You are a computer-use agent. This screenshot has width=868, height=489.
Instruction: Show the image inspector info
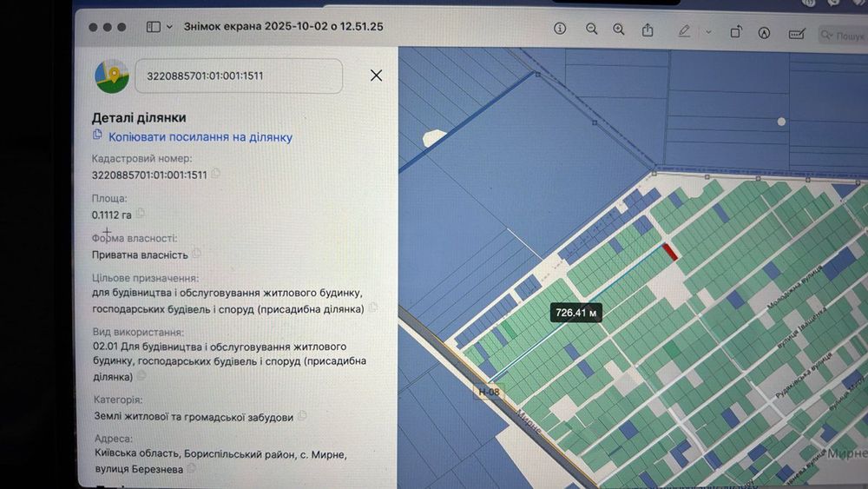coord(560,29)
